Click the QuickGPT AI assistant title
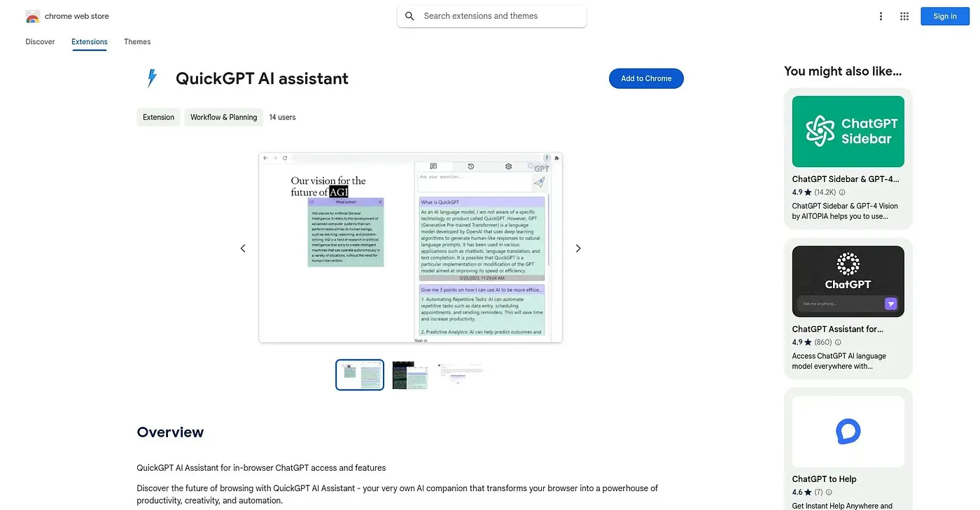The image size is (980, 510). pos(262,78)
